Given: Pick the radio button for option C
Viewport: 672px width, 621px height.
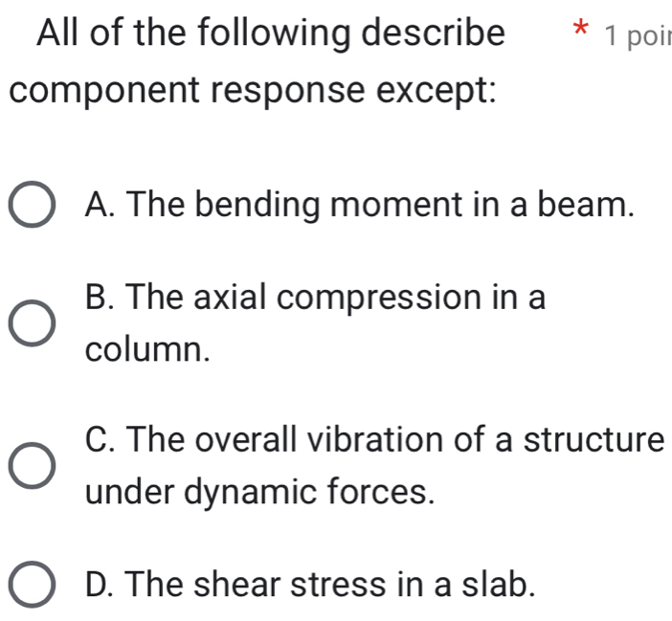Looking at the screenshot, I should click(x=32, y=466).
